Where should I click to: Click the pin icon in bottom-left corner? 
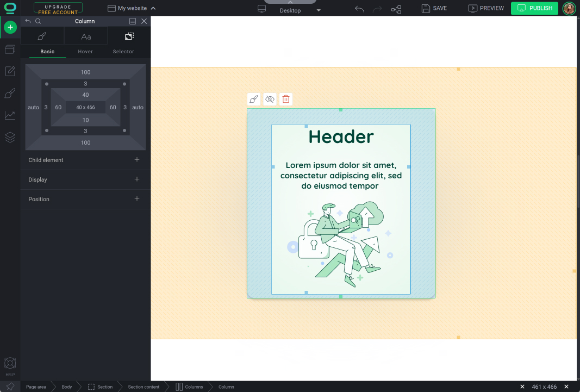[10, 387]
